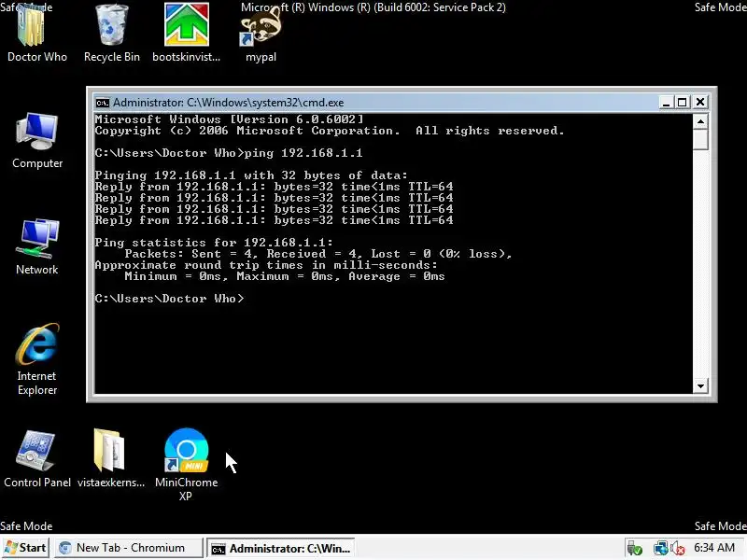Close the cmd.exe window

coord(699,102)
